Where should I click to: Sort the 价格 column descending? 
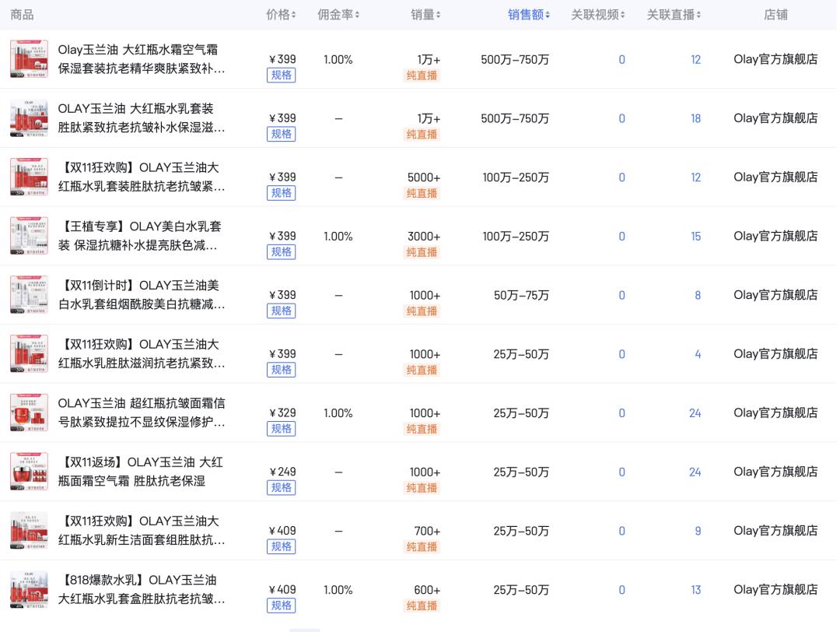[x=292, y=17]
